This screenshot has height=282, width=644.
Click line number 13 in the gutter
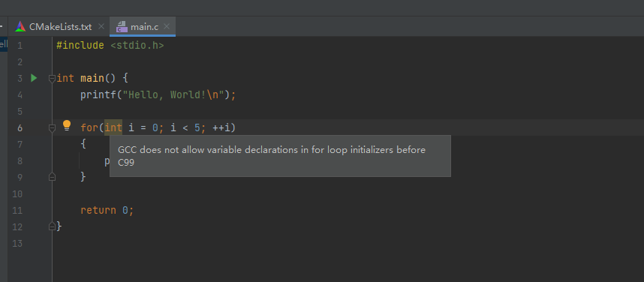(17, 244)
